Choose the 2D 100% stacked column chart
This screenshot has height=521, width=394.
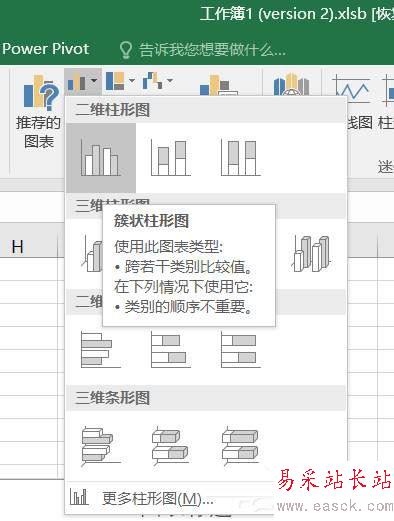click(x=241, y=158)
